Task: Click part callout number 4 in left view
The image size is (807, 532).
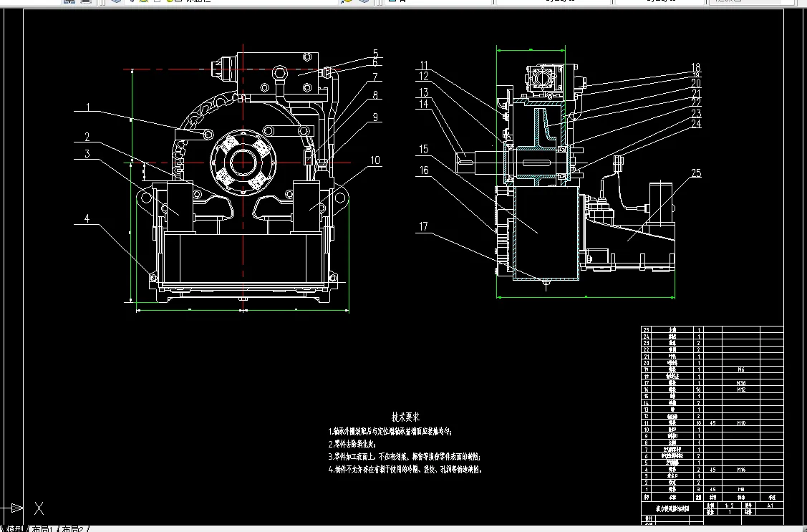Action: [x=87, y=218]
